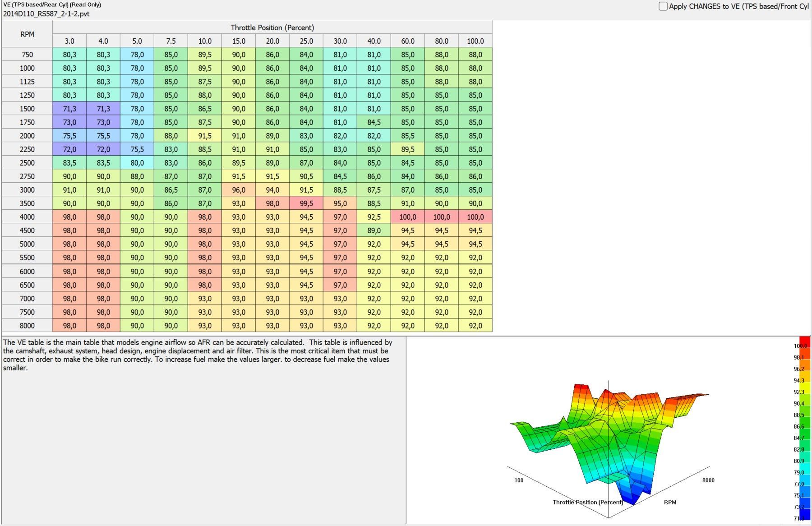Select the 71,3 cell under 3.0 throttle
The width and height of the screenshot is (812, 526).
[69, 109]
